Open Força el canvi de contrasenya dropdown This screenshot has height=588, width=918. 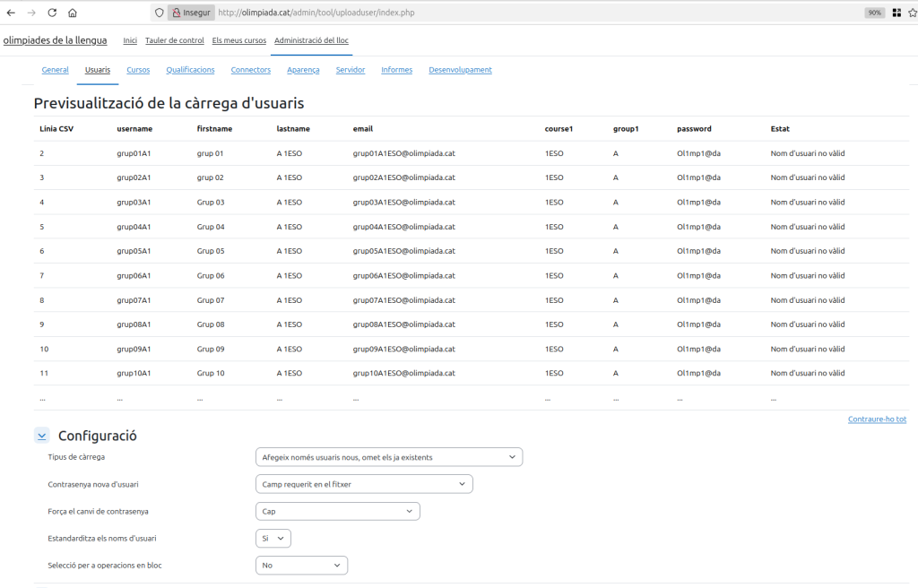click(x=337, y=511)
